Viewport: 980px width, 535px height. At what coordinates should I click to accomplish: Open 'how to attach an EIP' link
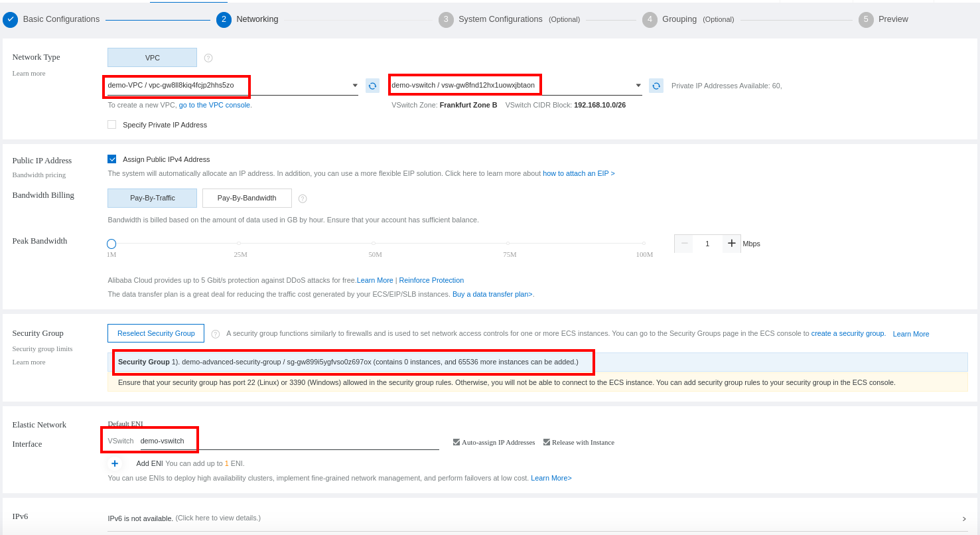(579, 173)
